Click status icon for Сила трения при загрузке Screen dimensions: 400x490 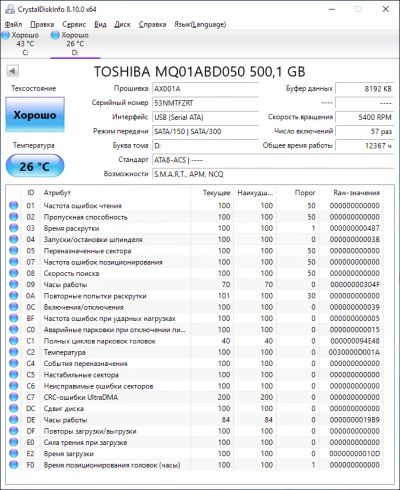[14, 442]
